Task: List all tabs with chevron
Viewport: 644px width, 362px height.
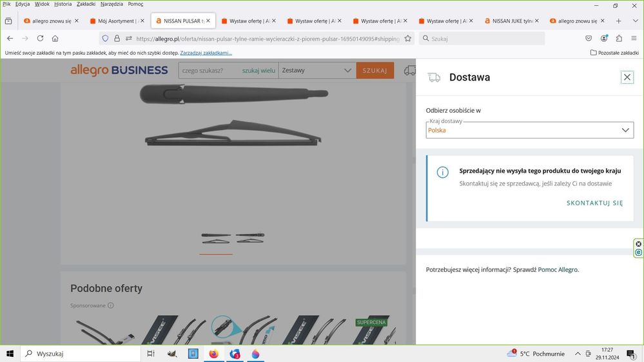Action: [x=636, y=21]
